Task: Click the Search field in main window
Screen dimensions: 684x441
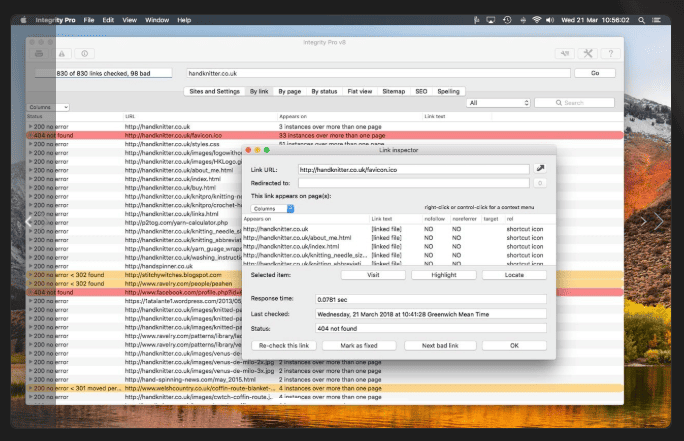Action: point(574,103)
